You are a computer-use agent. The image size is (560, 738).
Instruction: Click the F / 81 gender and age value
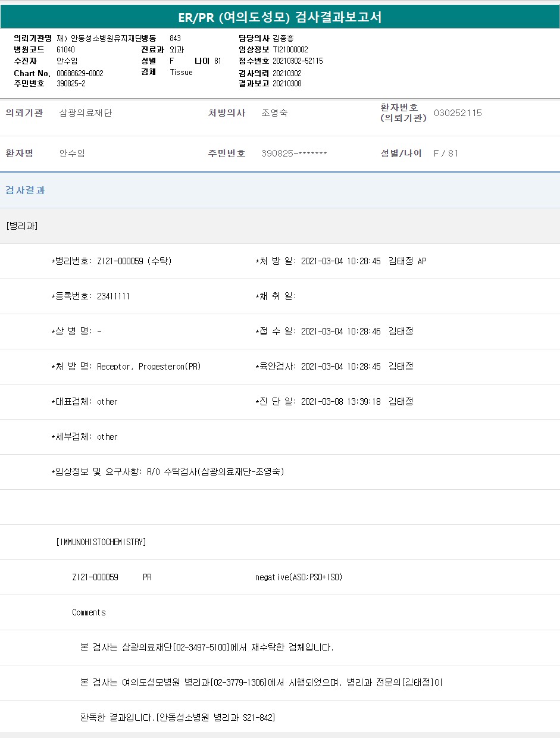446,154
